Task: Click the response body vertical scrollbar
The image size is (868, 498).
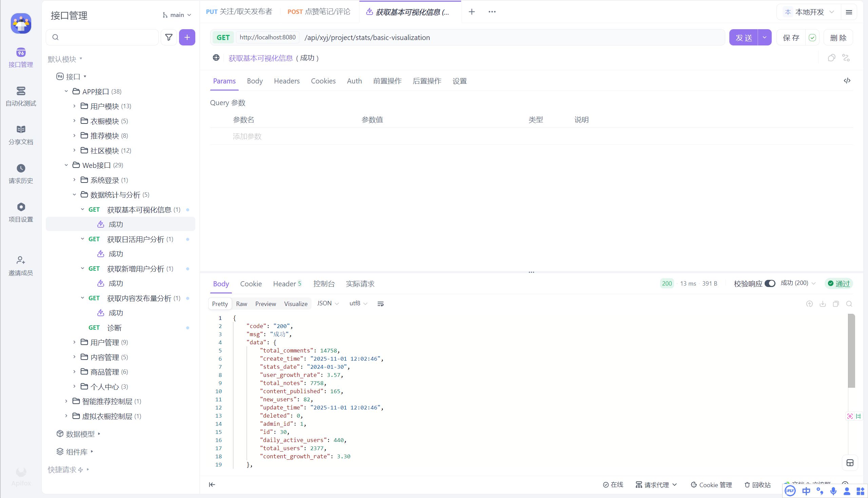Action: pyautogui.click(x=852, y=350)
